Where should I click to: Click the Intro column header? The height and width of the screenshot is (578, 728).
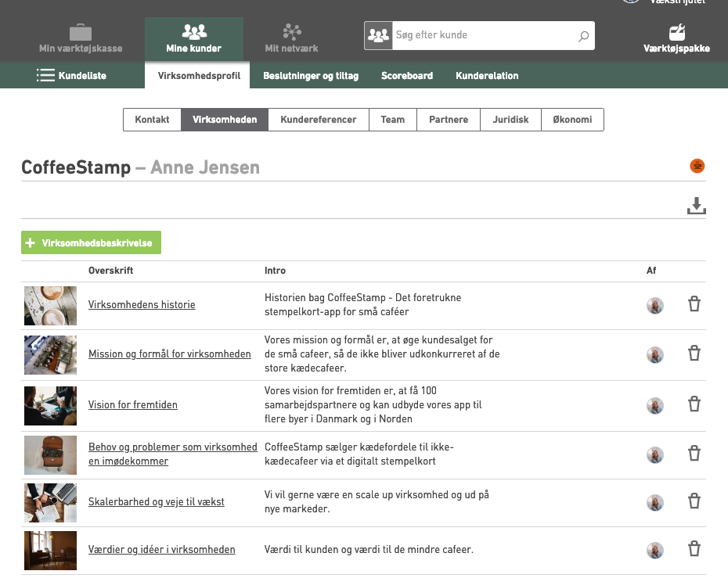pyautogui.click(x=275, y=271)
